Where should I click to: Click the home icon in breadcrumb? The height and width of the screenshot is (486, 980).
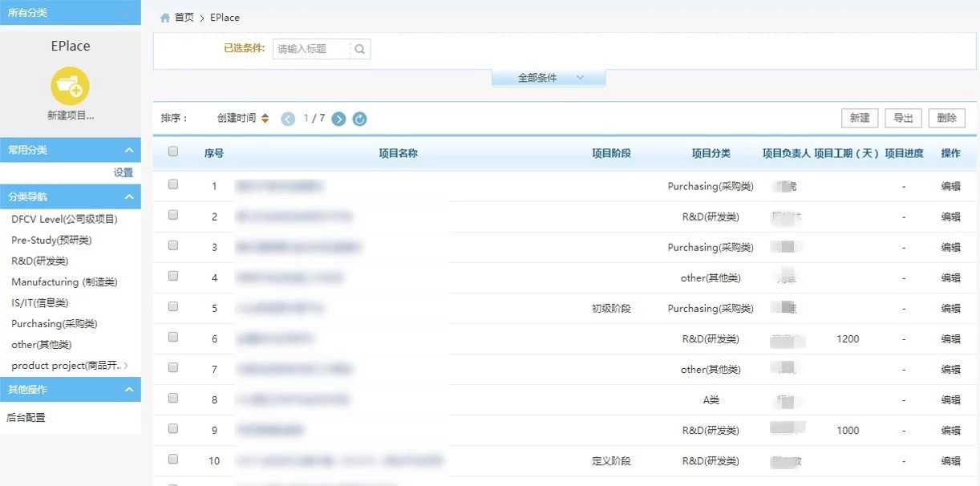[x=165, y=18]
